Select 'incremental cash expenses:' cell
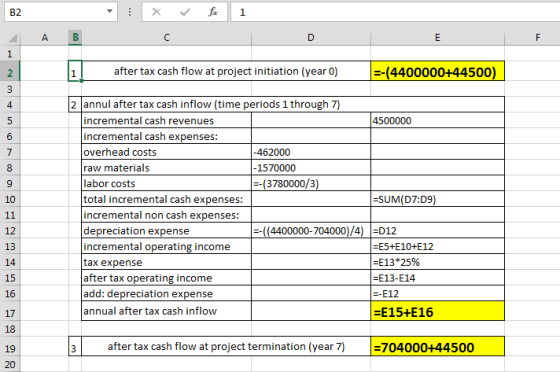560x372 pixels. click(166, 136)
